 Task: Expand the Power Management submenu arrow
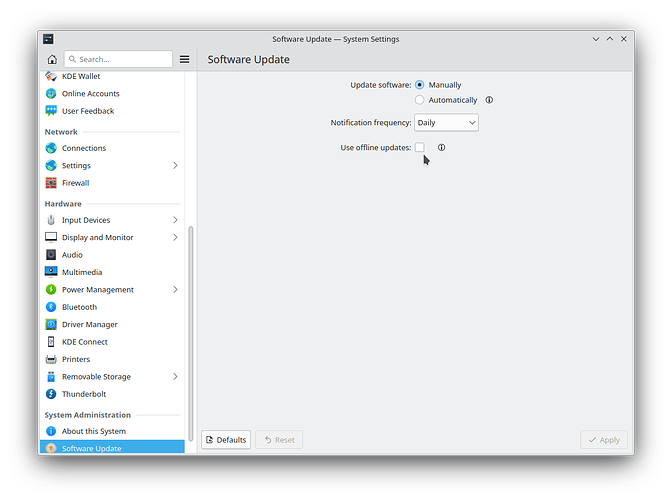click(x=175, y=290)
